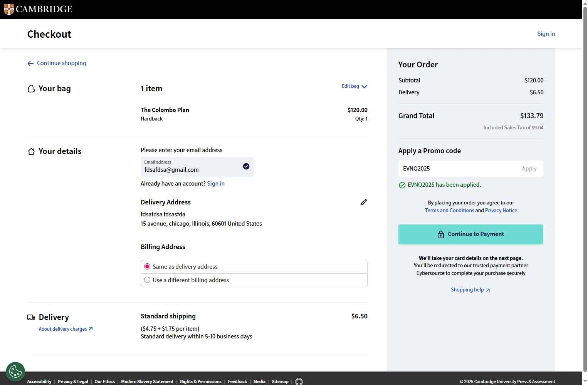Open Feedback footer link

click(237, 382)
